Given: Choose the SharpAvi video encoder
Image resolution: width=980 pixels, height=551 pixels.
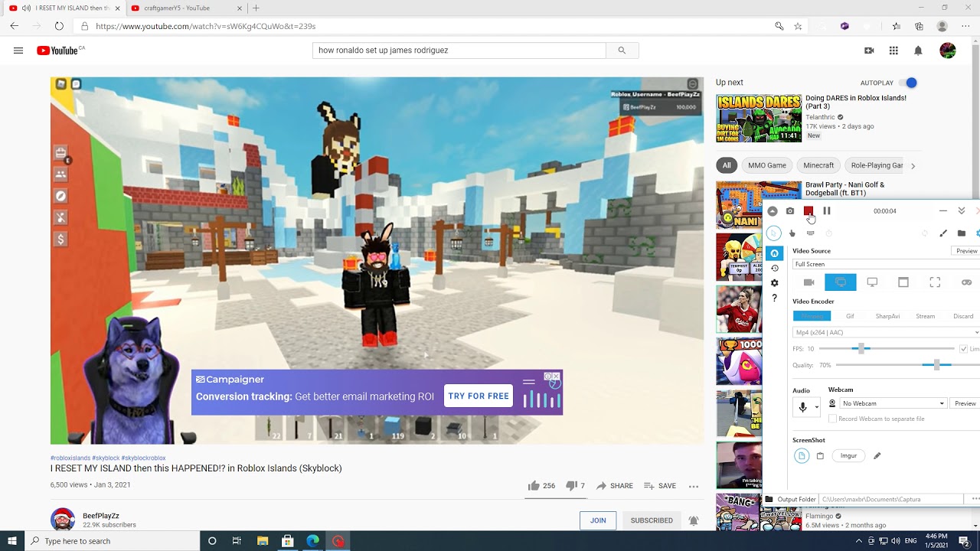Looking at the screenshot, I should [887, 316].
